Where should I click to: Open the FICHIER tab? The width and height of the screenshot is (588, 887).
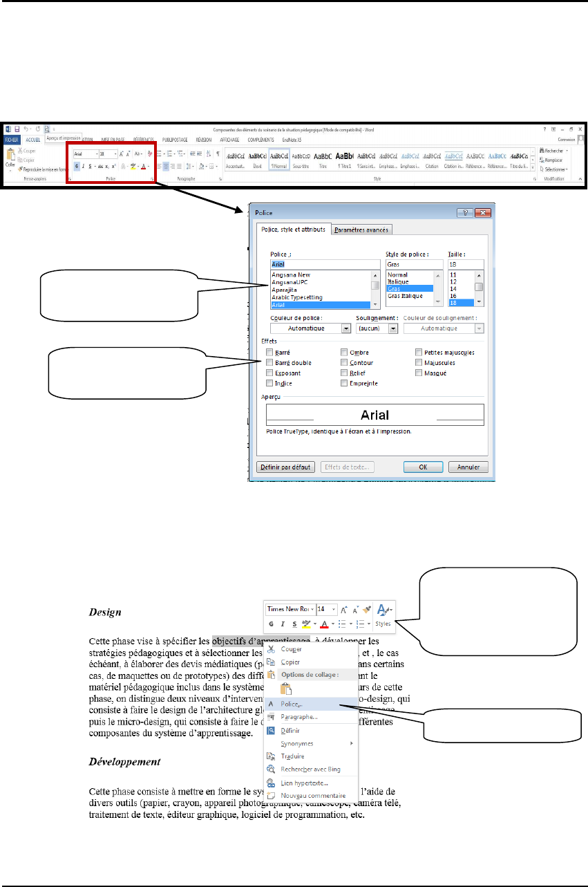[11, 140]
